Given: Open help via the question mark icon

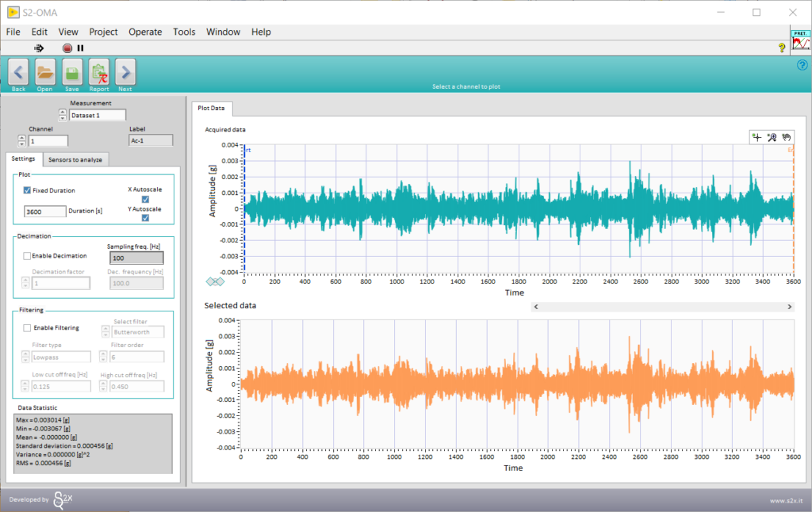Looking at the screenshot, I should pos(781,48).
